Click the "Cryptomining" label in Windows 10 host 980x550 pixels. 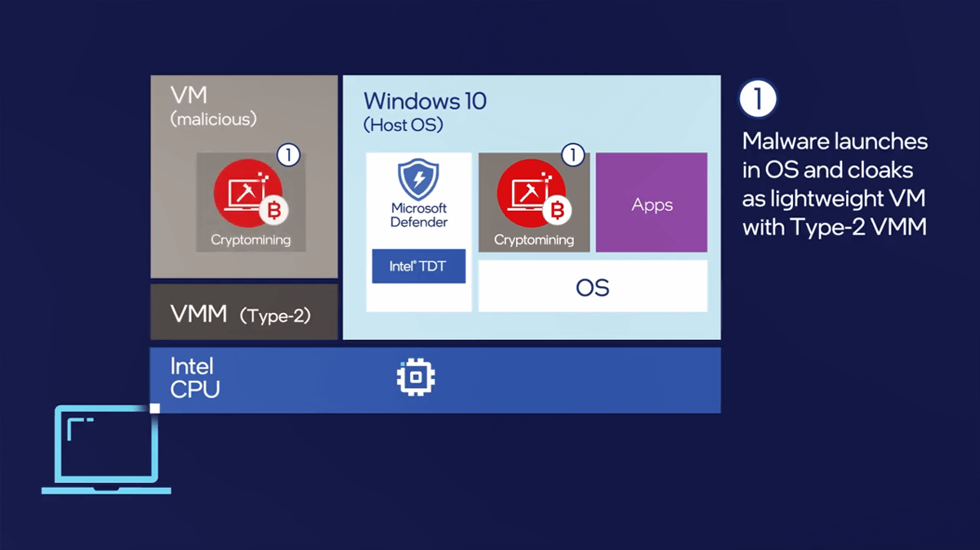tap(534, 240)
